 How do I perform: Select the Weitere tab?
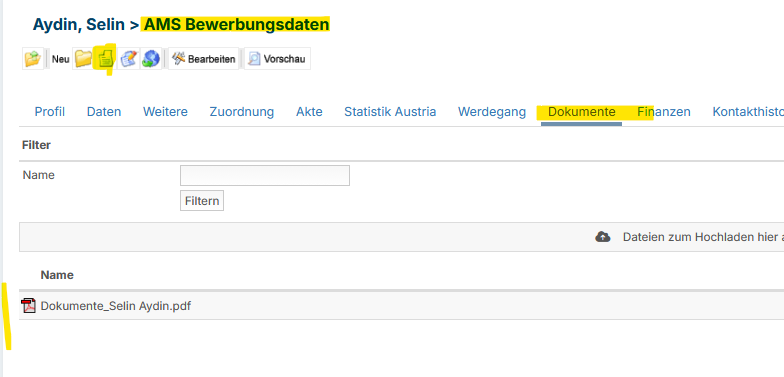[x=165, y=112]
